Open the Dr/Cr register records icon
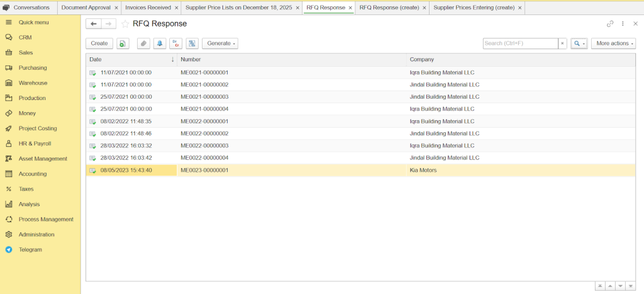 click(x=175, y=43)
